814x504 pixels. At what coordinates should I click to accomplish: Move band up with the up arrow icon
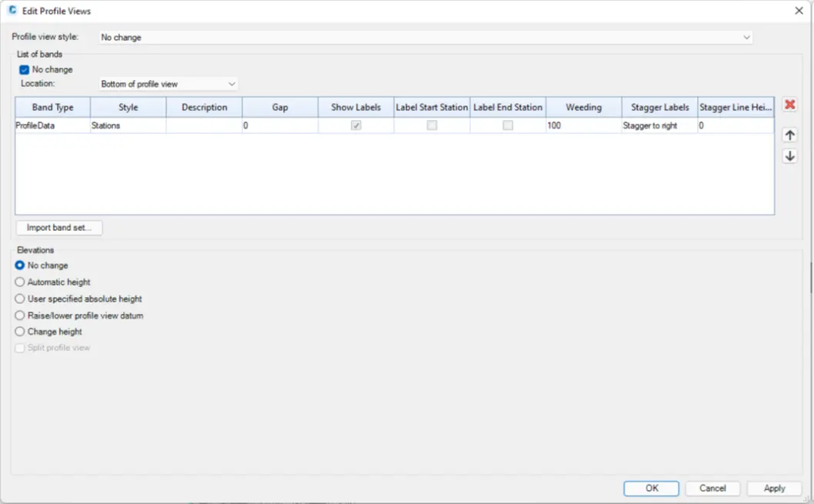click(789, 135)
